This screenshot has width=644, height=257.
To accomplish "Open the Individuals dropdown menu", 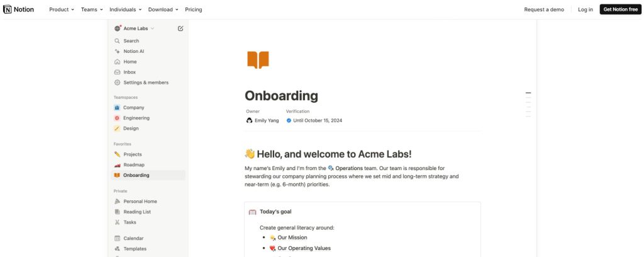I will pyautogui.click(x=125, y=9).
